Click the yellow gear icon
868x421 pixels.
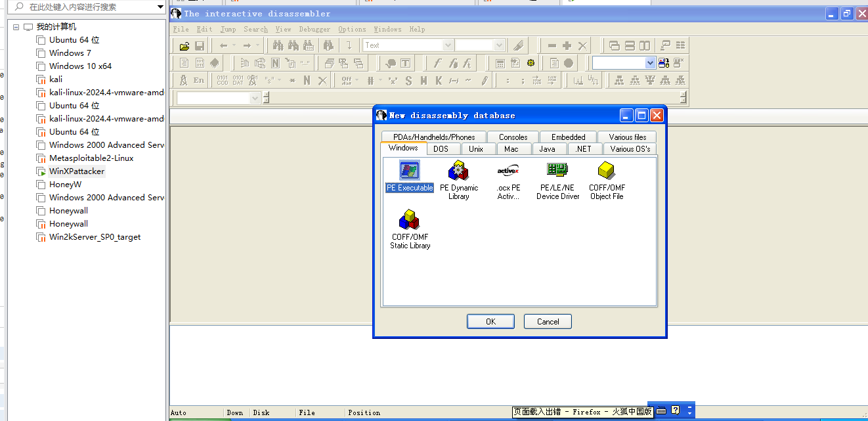coord(531,63)
